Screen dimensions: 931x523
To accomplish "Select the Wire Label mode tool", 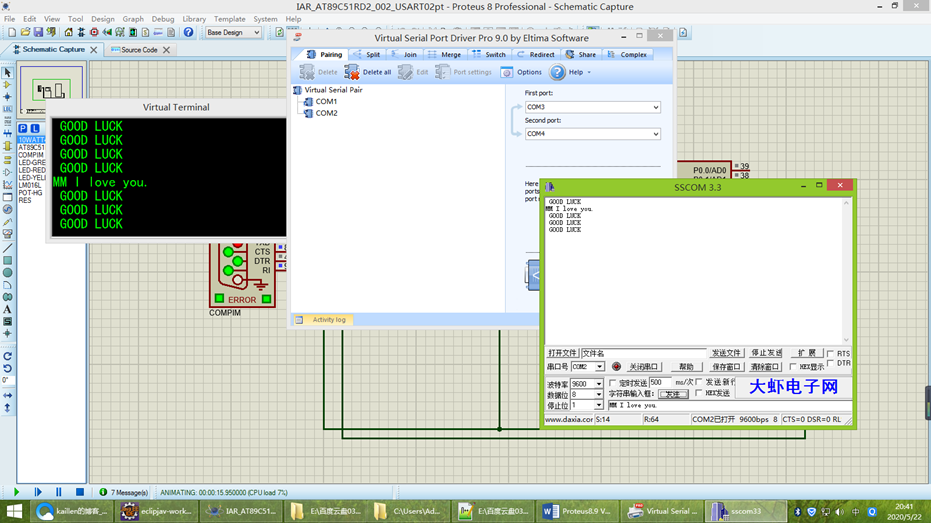I will (8, 109).
